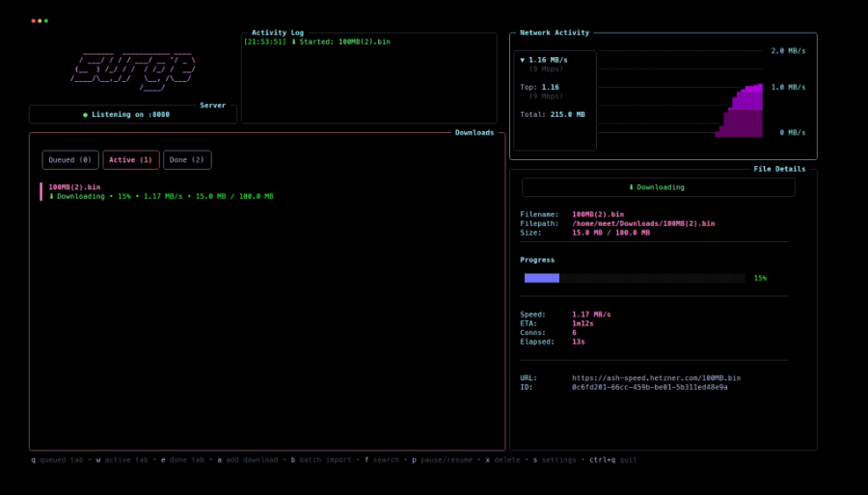Click the download progress bar
This screenshot has height=495, width=868.
coord(635,278)
